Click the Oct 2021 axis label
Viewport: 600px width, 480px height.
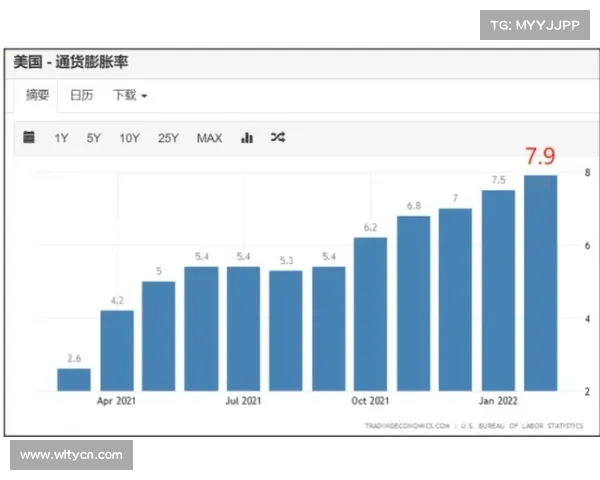(370, 401)
